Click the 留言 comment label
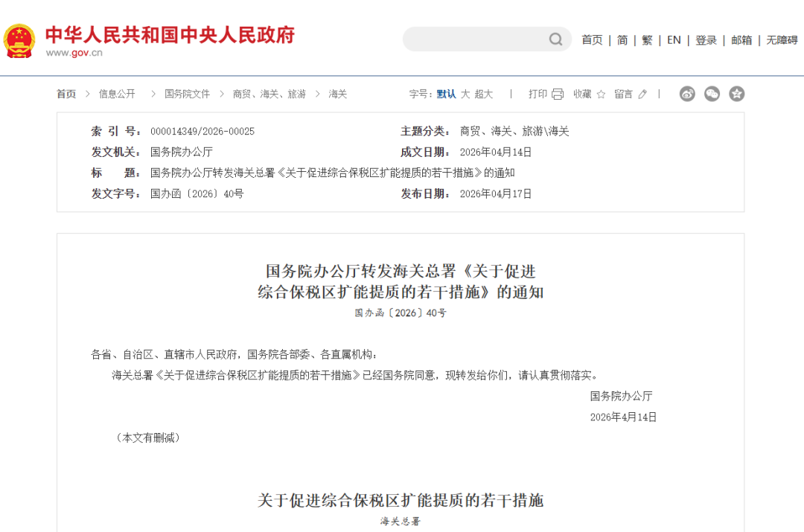 pyautogui.click(x=624, y=94)
